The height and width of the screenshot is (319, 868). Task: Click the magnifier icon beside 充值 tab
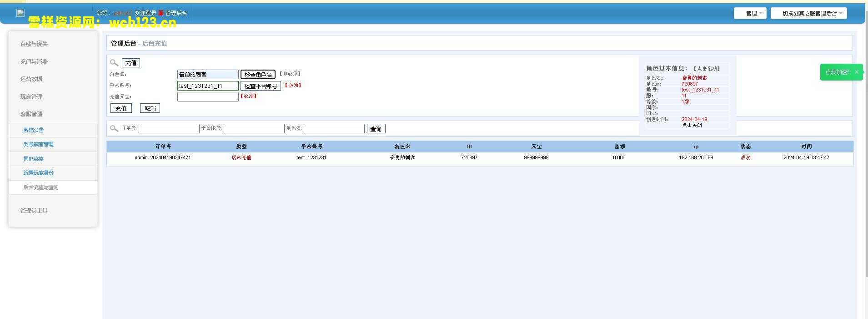tap(114, 63)
